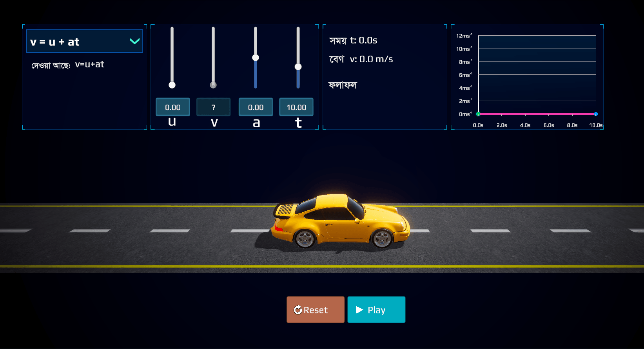Expand formula list with chevron arrow
This screenshot has height=349, width=644.
134,41
